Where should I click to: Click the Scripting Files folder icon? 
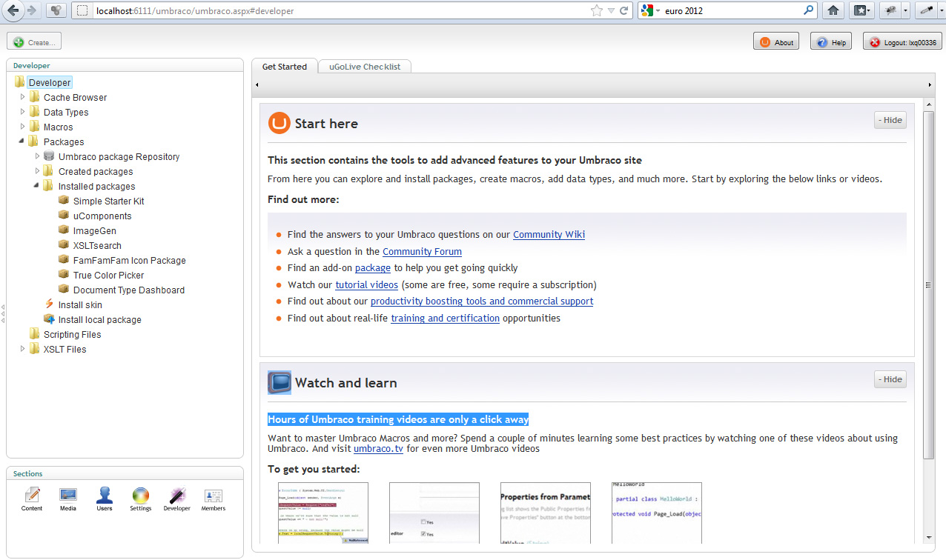[34, 334]
